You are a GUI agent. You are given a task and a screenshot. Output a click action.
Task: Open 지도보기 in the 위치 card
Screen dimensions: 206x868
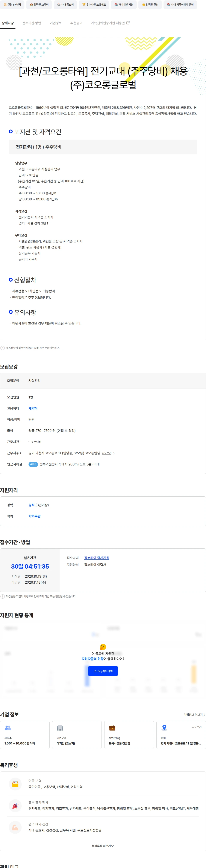[x=197, y=727]
